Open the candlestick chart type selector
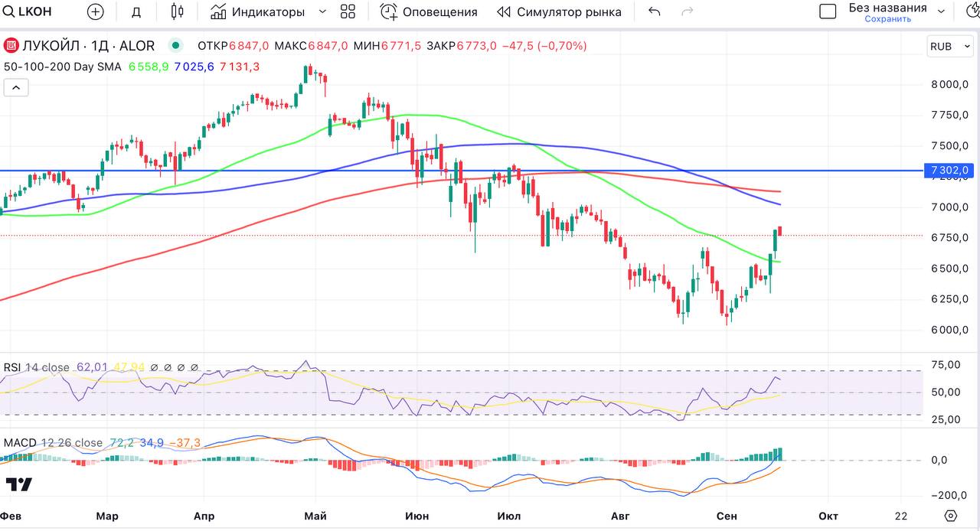 point(178,11)
